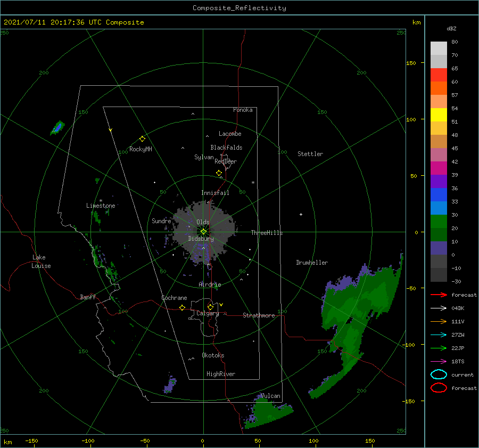The width and height of the screenshot is (479, 448).
Task: Click the Airdrie label
Action: click(210, 284)
